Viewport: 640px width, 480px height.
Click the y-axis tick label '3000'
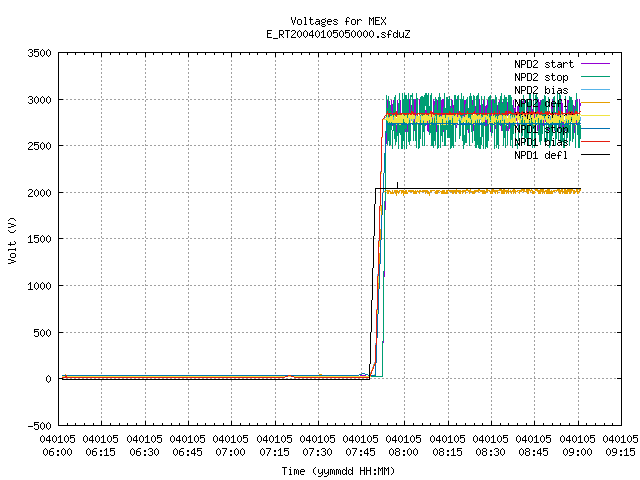(40, 100)
